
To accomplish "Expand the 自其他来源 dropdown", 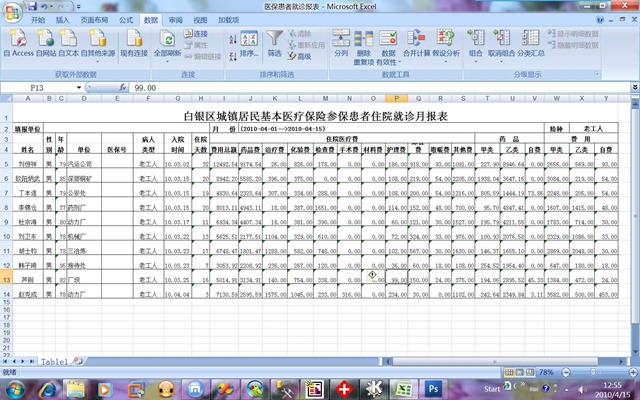I will pyautogui.click(x=98, y=53).
